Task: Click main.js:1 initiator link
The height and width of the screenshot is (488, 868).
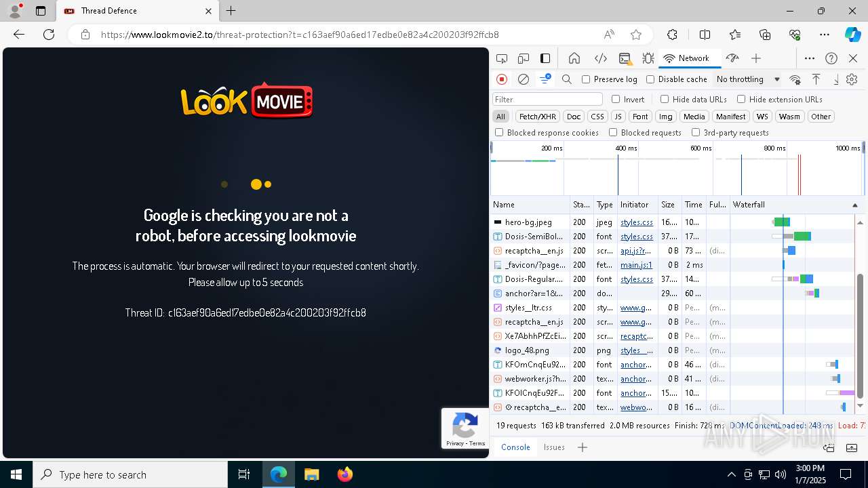Action: tap(636, 265)
